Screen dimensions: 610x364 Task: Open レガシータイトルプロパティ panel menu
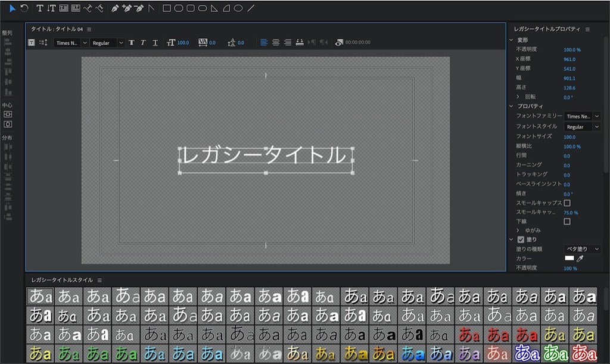click(x=587, y=29)
